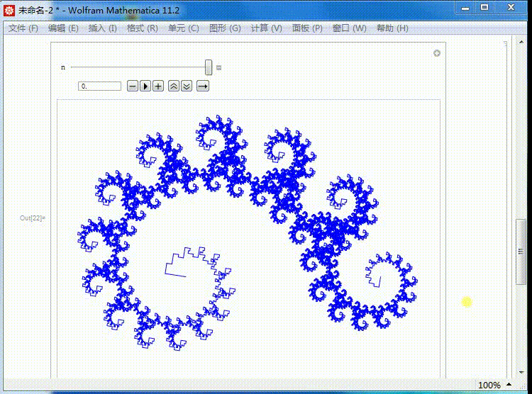Click the vertical scrollbar thumb
Viewport: 532px width, 394px height.
[x=521, y=252]
